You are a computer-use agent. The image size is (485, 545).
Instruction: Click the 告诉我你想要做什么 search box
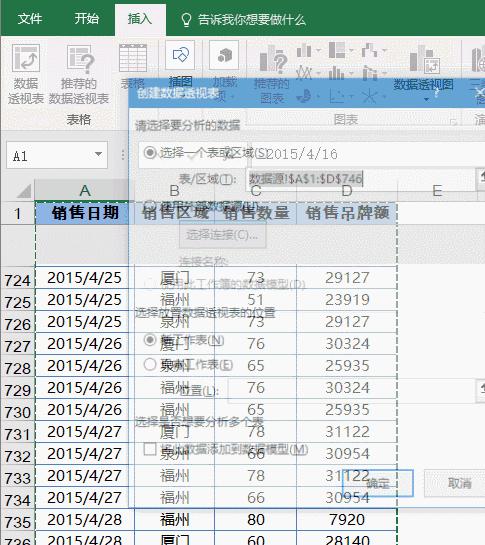(x=252, y=20)
